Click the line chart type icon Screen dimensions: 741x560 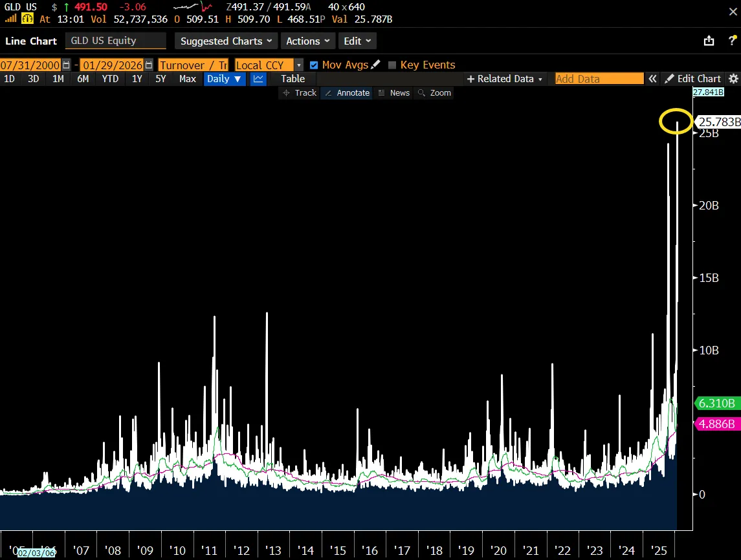pyautogui.click(x=258, y=79)
